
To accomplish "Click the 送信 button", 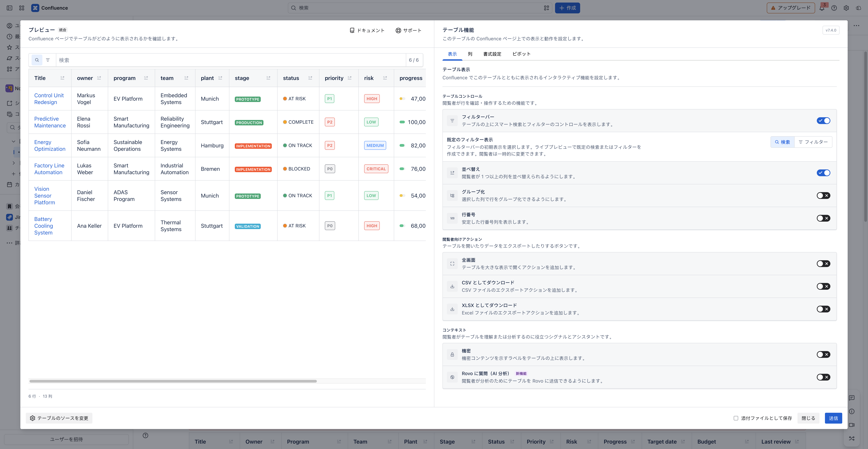I will tap(833, 418).
